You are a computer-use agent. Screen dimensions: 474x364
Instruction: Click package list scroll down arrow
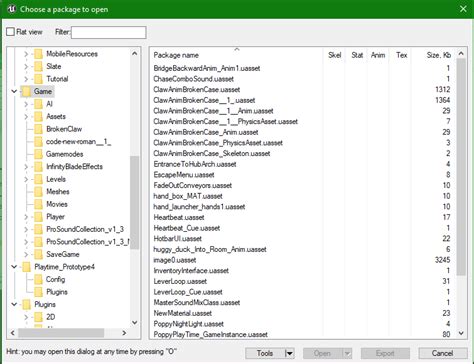(x=461, y=333)
